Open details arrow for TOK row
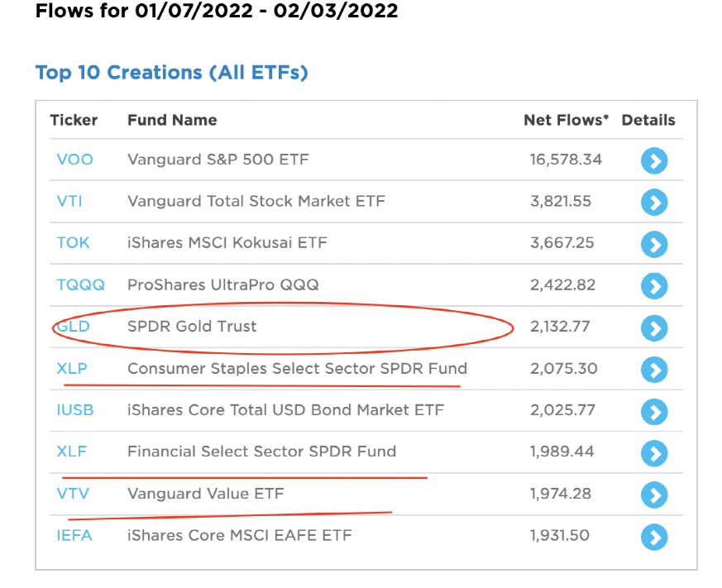The height and width of the screenshot is (588, 722). [654, 244]
